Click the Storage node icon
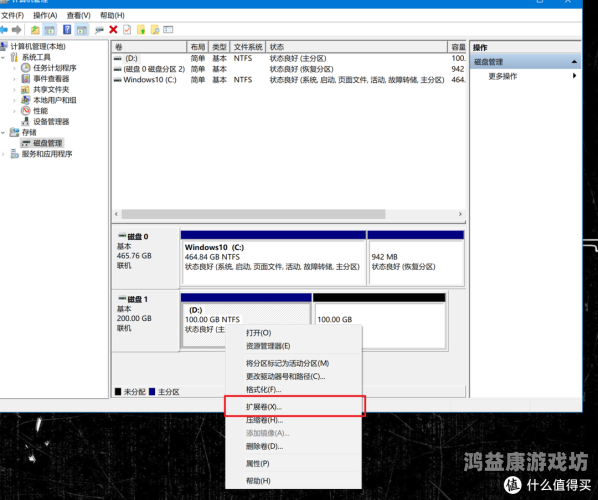Image resolution: width=598 pixels, height=500 pixels. (x=14, y=132)
